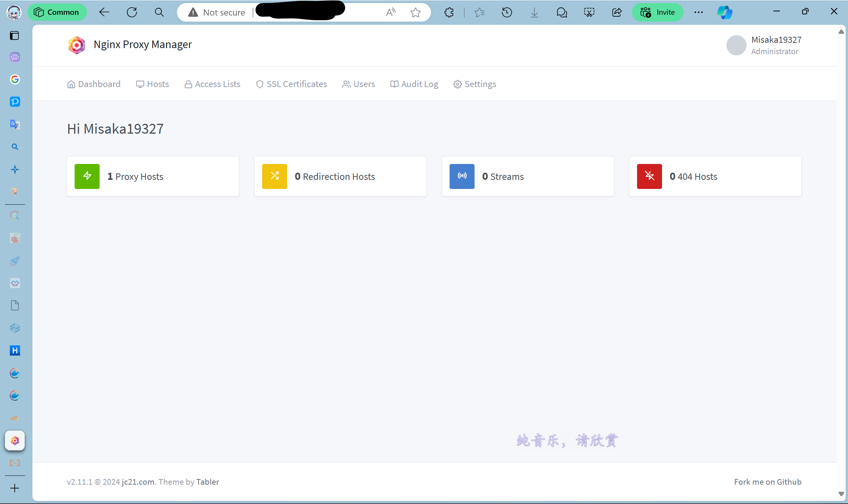Open Copilot from the toolbar

[x=725, y=12]
